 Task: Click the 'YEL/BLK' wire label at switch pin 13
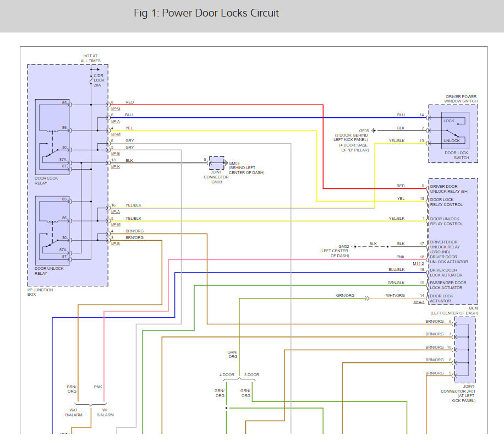click(x=397, y=141)
